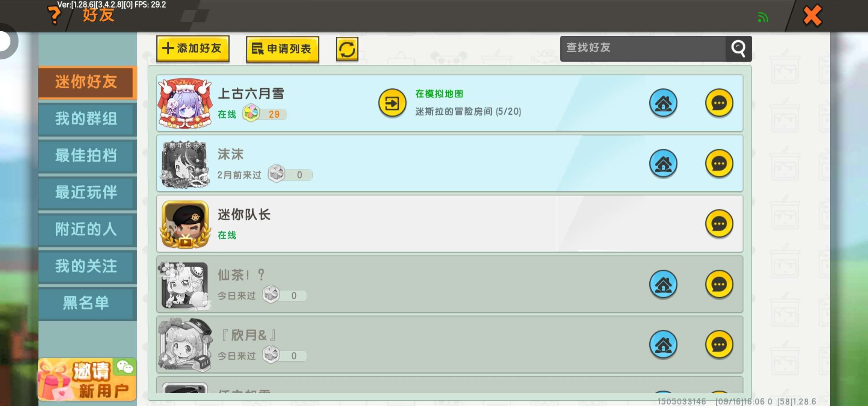Click the refresh friends list icon

point(347,49)
